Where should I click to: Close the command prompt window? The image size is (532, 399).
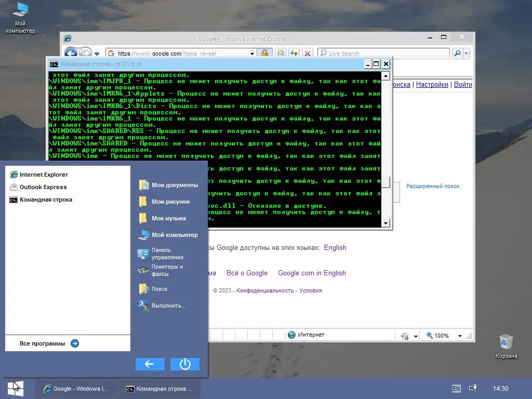(386, 64)
